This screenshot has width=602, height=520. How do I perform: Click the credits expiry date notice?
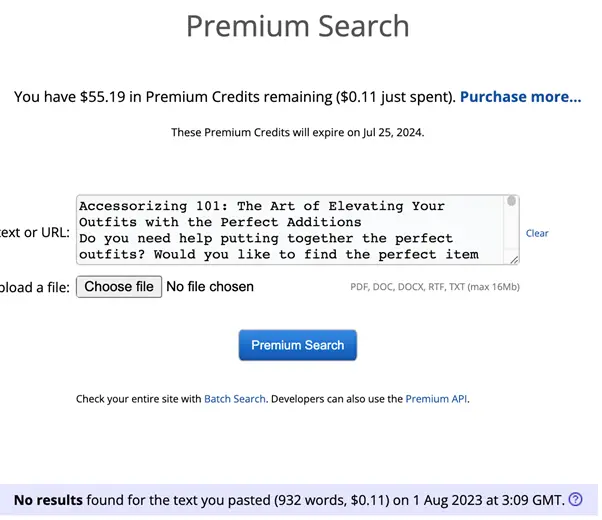pos(298,132)
